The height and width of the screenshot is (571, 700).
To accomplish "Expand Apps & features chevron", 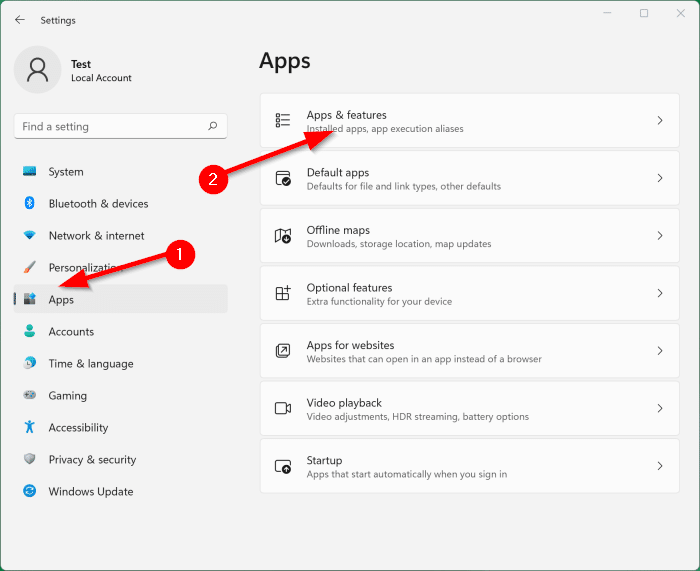I will (x=660, y=120).
